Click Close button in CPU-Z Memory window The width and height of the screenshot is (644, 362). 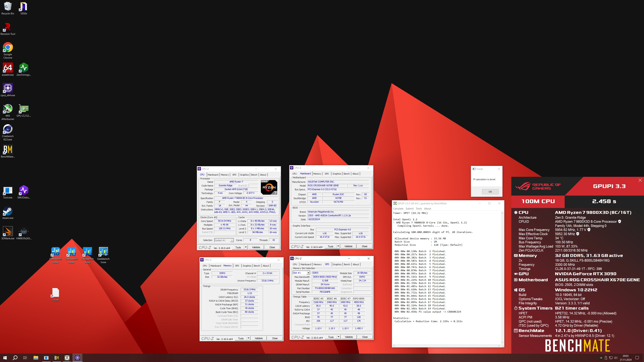click(275, 338)
